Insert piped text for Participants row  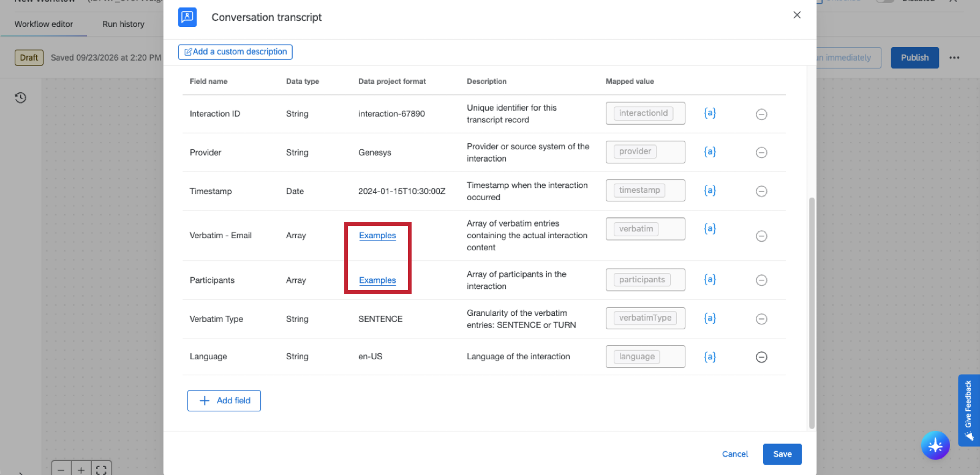point(710,280)
